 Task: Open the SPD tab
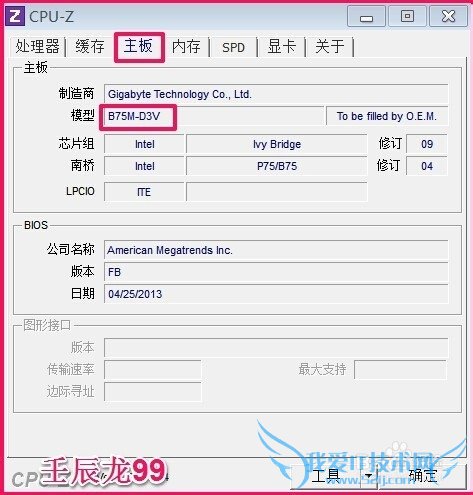[x=233, y=47]
